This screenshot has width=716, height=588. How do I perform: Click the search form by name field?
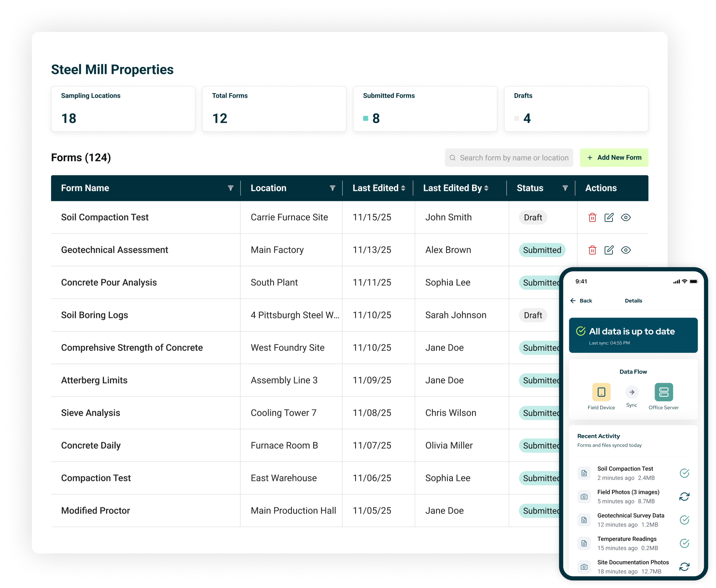(x=508, y=158)
